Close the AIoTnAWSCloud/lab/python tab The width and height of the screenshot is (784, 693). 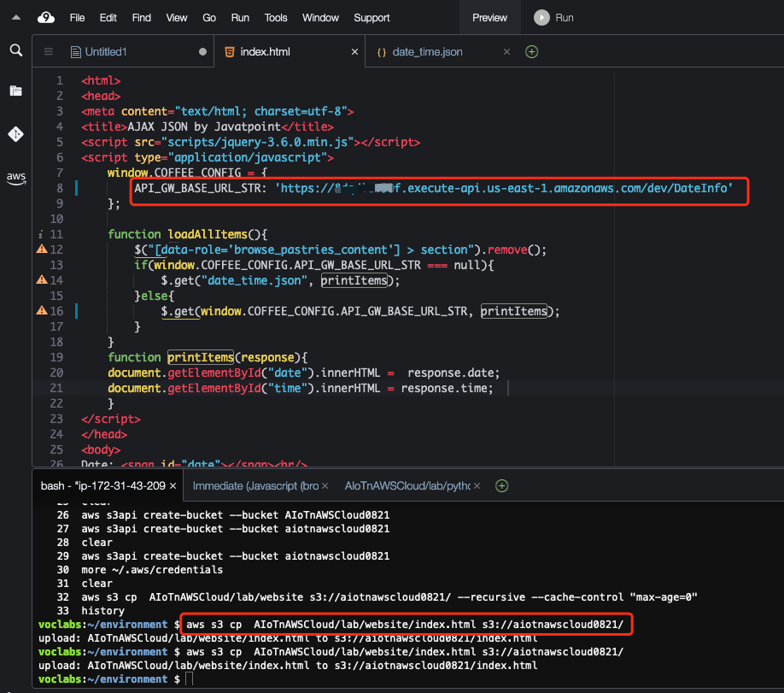point(477,486)
